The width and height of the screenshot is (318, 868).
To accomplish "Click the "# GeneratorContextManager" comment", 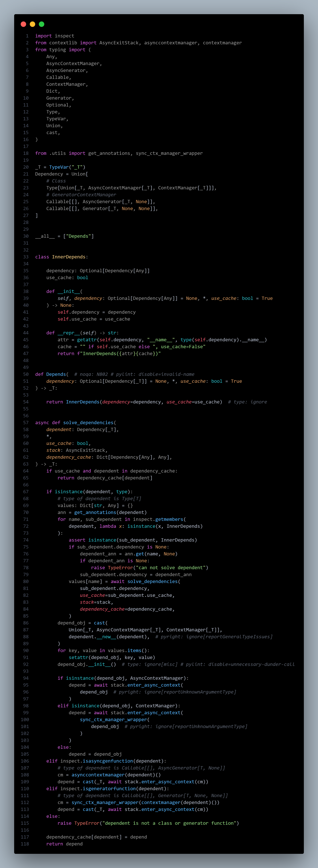I will (x=81, y=195).
